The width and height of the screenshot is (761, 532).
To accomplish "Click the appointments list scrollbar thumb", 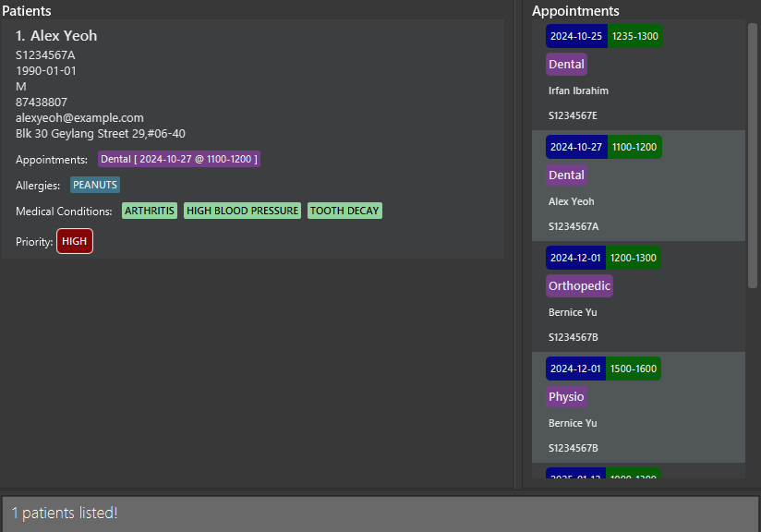I will point(753,155).
